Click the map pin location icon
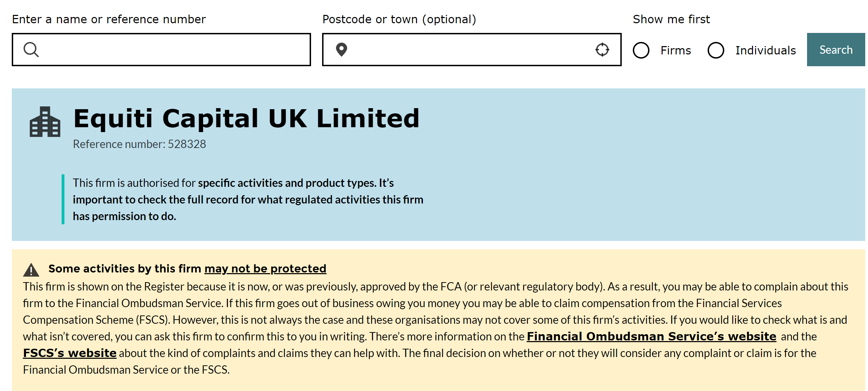The width and height of the screenshot is (868, 391). point(342,50)
